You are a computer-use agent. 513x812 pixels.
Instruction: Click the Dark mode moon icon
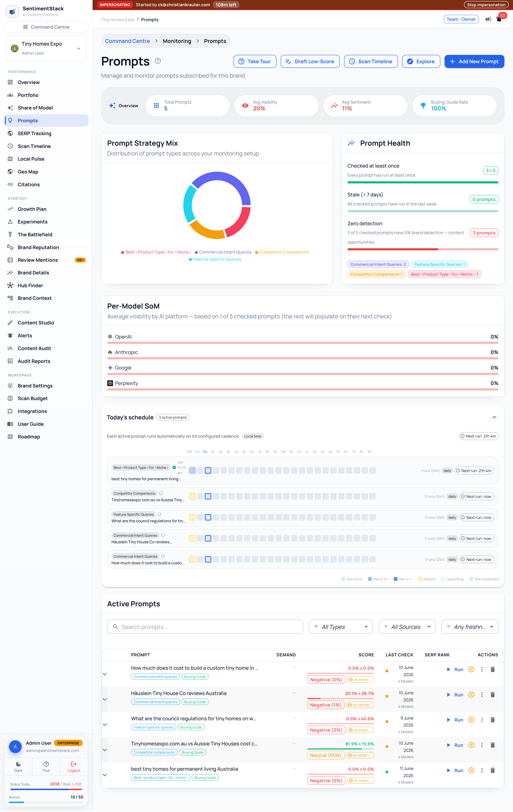(x=18, y=764)
